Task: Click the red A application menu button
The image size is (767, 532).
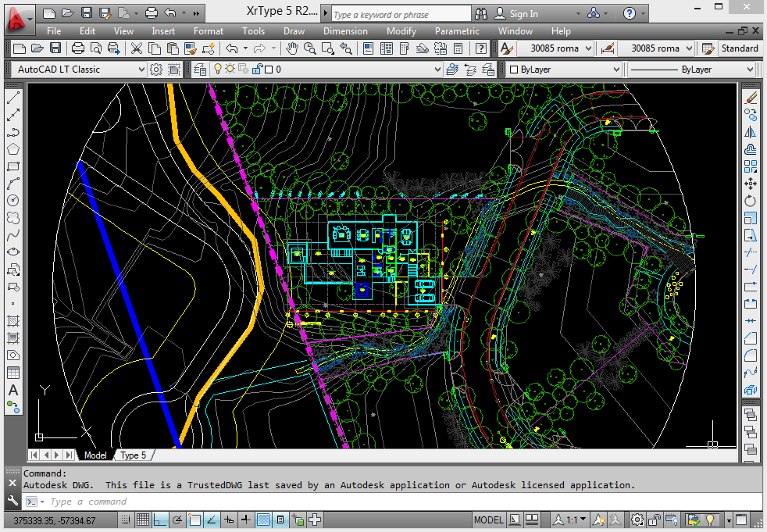Action: (19, 19)
